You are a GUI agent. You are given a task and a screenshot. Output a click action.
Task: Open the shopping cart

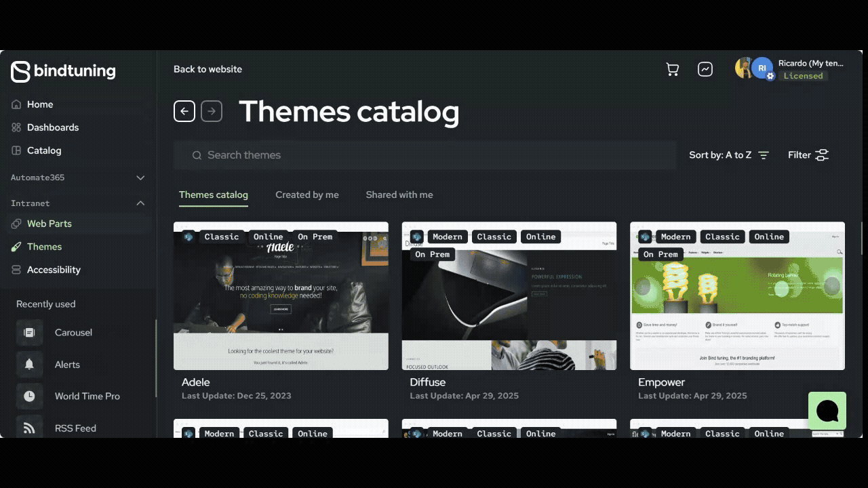click(673, 69)
